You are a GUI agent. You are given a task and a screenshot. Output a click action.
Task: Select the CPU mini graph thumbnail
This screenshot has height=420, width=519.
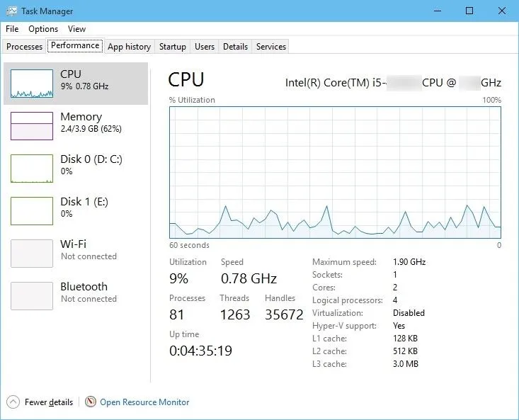coord(32,84)
